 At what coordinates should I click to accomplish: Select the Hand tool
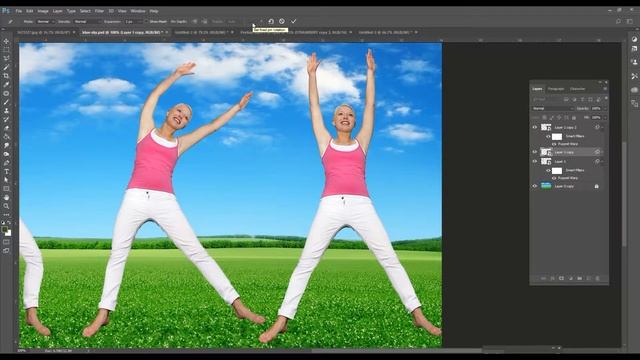click(x=6, y=198)
